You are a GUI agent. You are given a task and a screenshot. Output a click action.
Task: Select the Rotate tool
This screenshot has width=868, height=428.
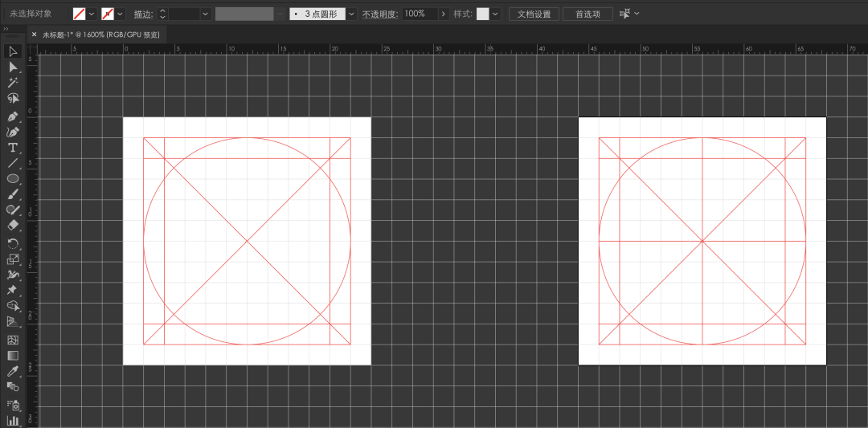click(x=13, y=243)
